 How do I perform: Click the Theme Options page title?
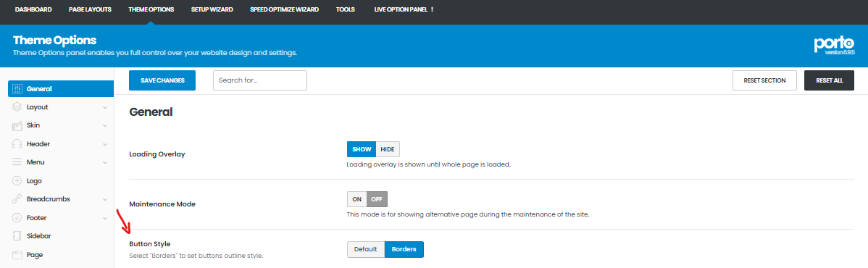pyautogui.click(x=54, y=41)
